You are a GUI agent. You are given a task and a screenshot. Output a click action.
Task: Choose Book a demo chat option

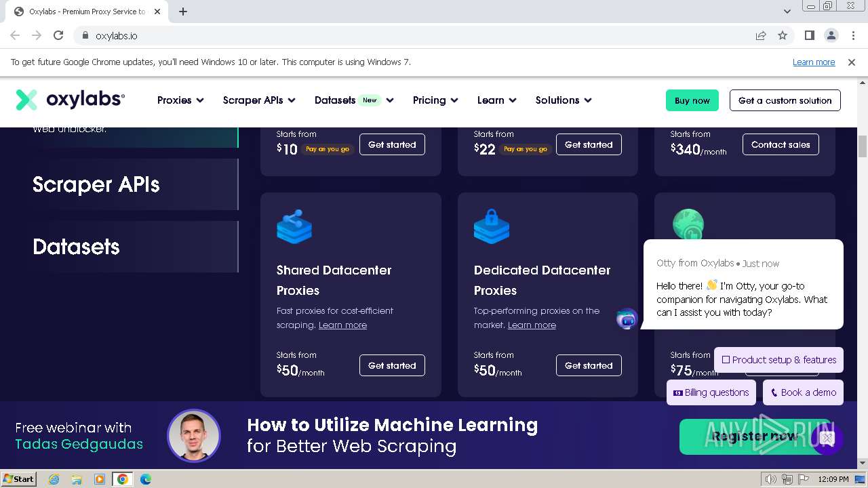pos(803,392)
